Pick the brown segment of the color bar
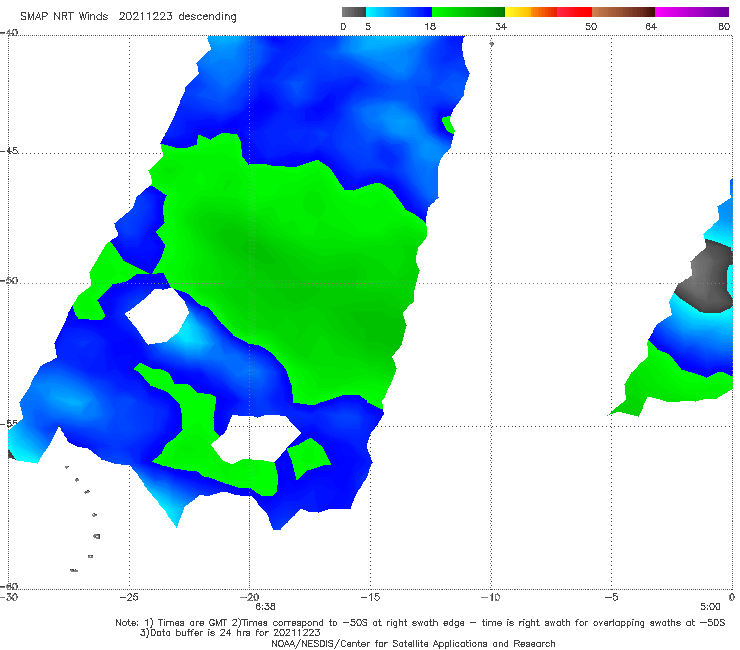740x650 pixels. pyautogui.click(x=623, y=12)
